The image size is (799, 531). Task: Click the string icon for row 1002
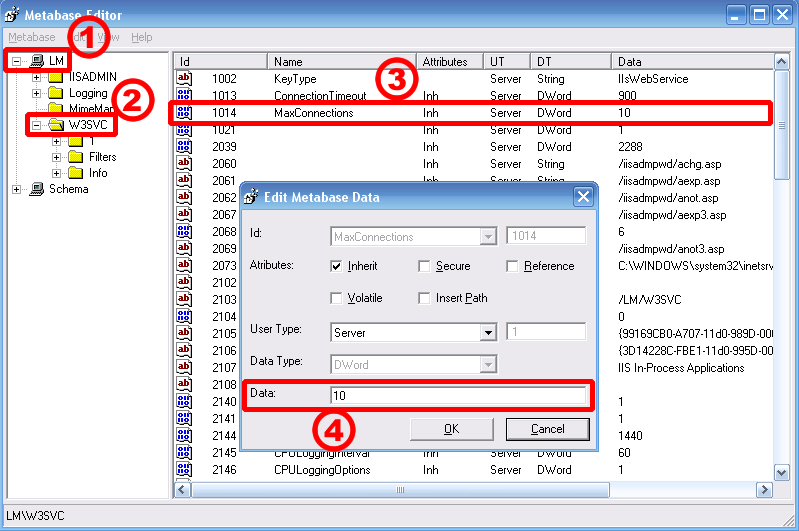click(x=184, y=79)
